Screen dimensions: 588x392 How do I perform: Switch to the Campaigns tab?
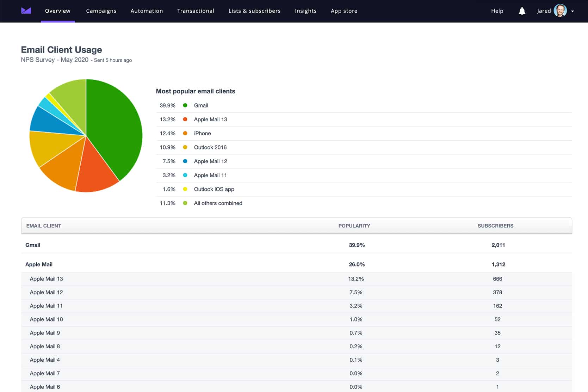point(101,11)
